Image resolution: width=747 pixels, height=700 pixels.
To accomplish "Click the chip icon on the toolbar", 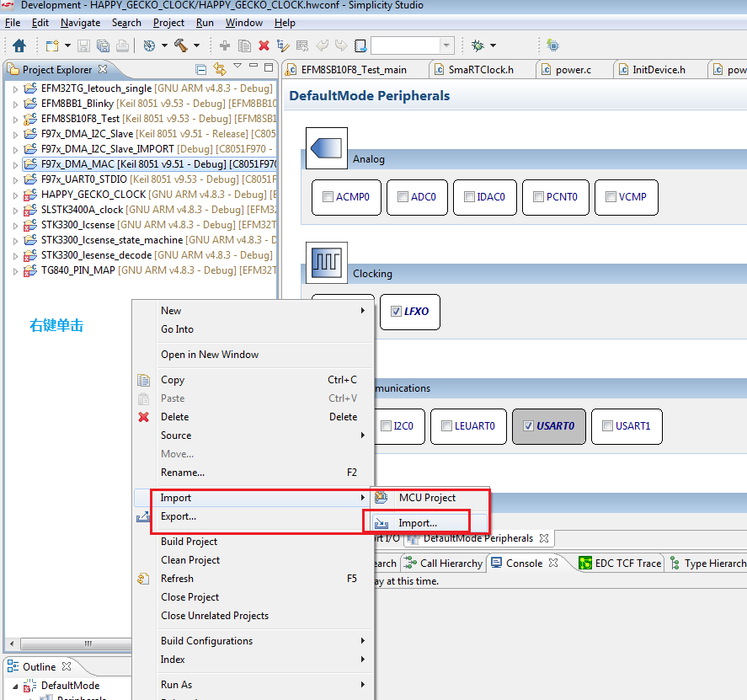I will pos(552,45).
